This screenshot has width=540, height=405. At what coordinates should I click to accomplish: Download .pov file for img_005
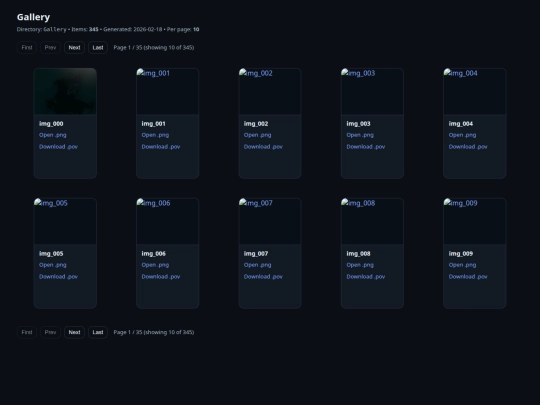[59, 277]
